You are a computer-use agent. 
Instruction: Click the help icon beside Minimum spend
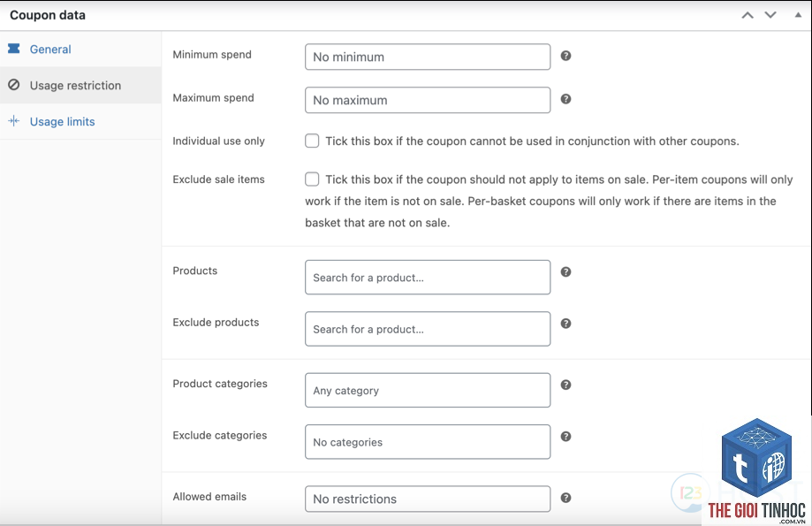pos(566,56)
